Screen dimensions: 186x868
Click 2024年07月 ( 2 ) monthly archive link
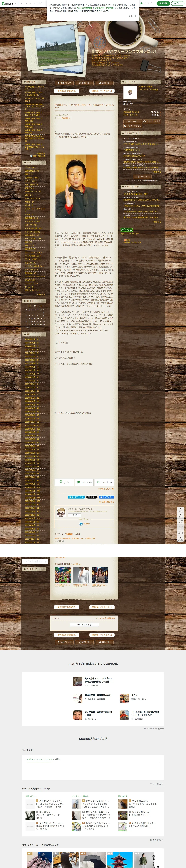(32, 339)
